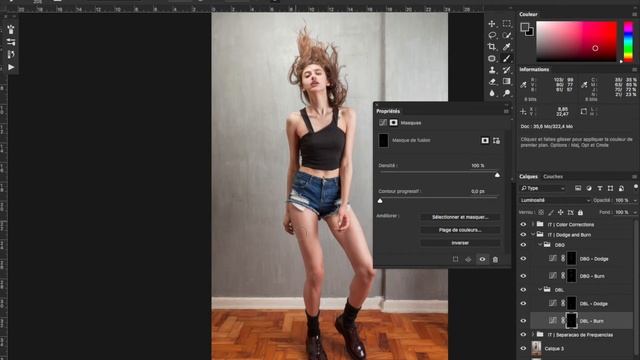Open the Opacité value dropdown

click(x=635, y=200)
